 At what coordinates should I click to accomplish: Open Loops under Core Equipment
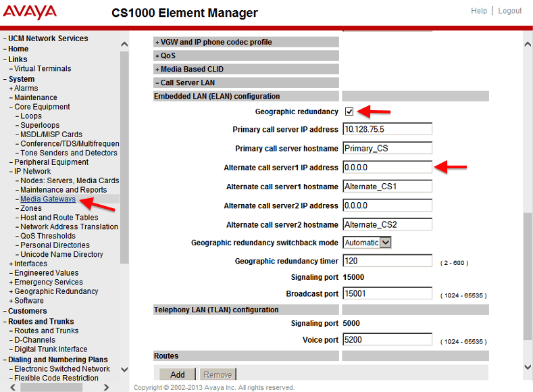pos(31,116)
